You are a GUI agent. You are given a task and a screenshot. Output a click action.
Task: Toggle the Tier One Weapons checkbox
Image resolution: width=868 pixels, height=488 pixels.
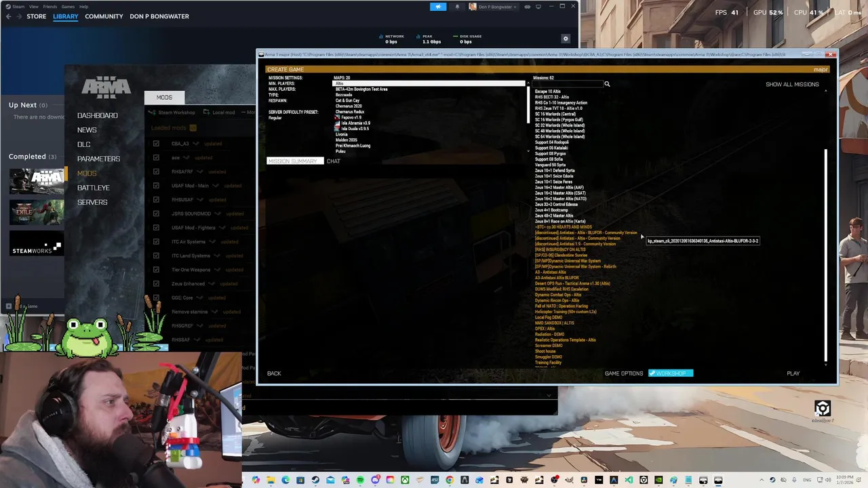point(156,270)
